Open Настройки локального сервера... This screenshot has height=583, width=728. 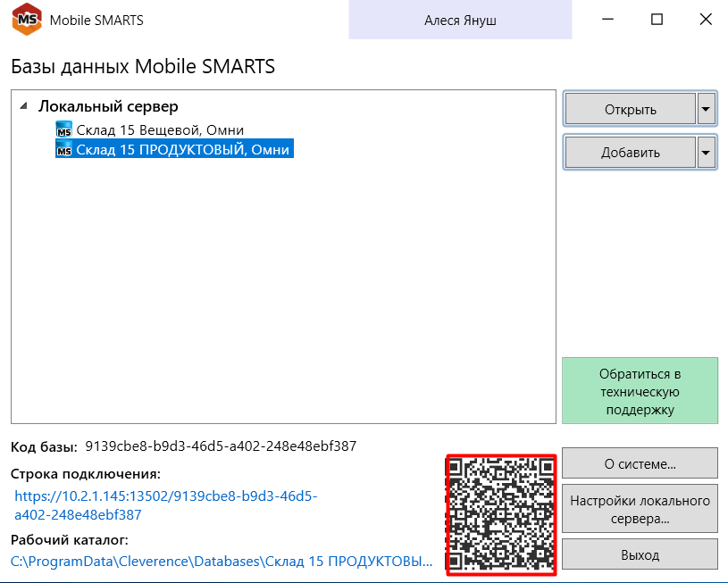[x=640, y=509]
